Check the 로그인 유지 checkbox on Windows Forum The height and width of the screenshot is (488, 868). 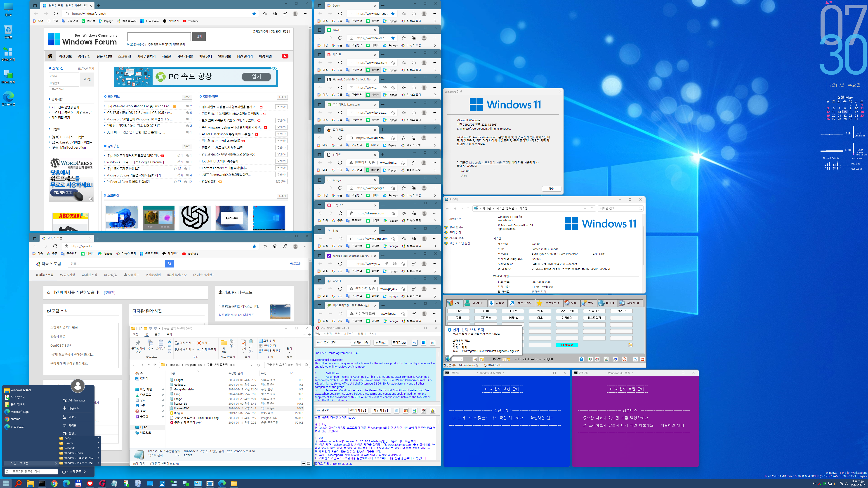click(50, 89)
